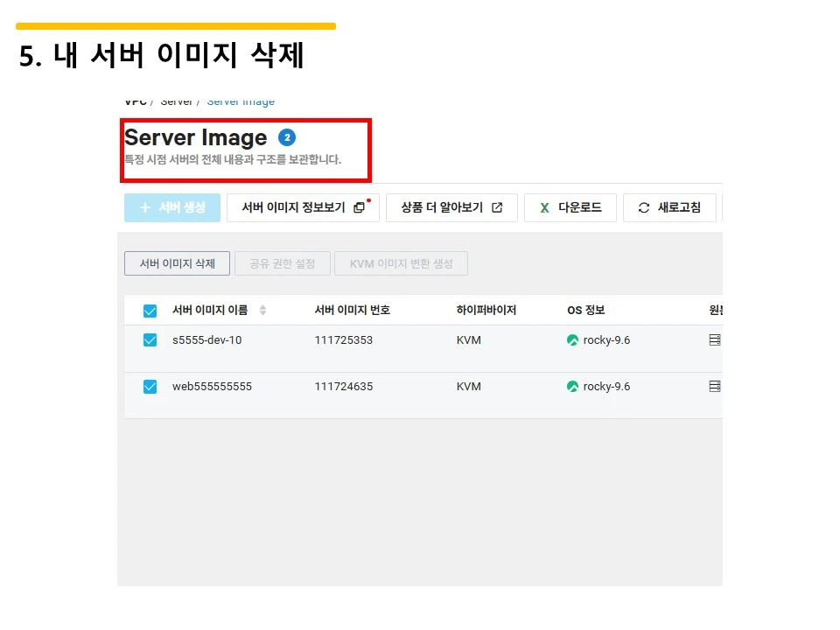Click the 서버 이미지 삭제 button

click(176, 263)
